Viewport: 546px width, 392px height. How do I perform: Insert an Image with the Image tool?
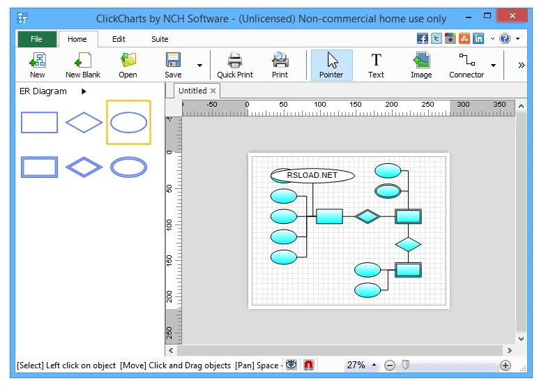pos(421,65)
